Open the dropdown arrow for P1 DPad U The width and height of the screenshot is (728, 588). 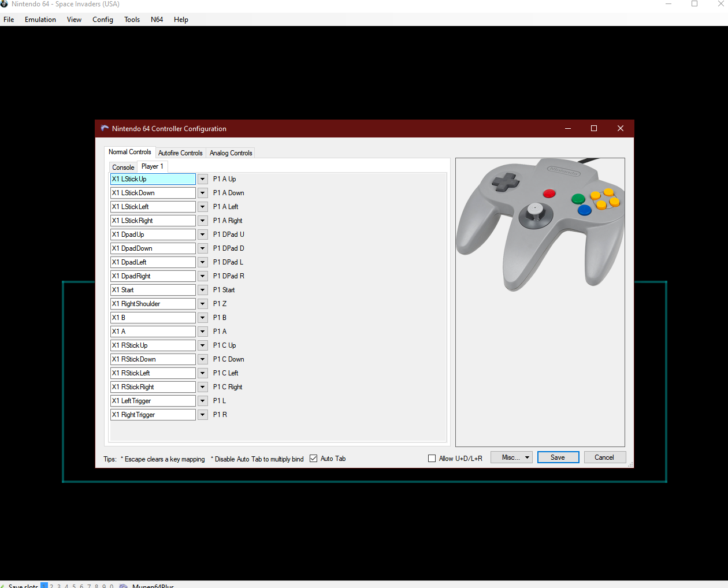(203, 235)
